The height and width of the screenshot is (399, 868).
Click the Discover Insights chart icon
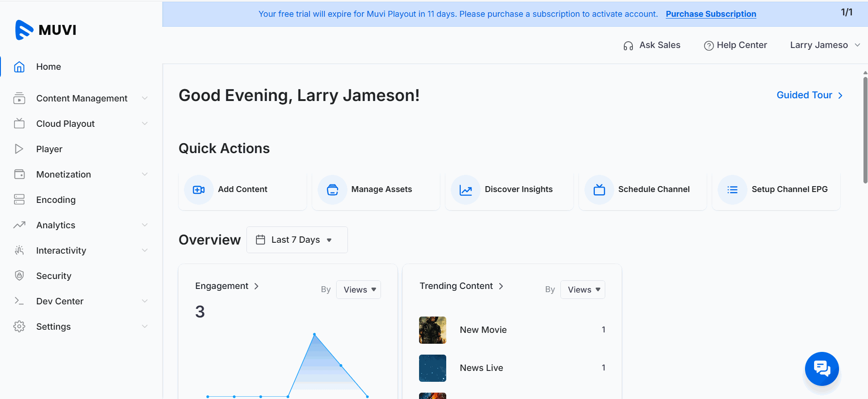pos(465,190)
